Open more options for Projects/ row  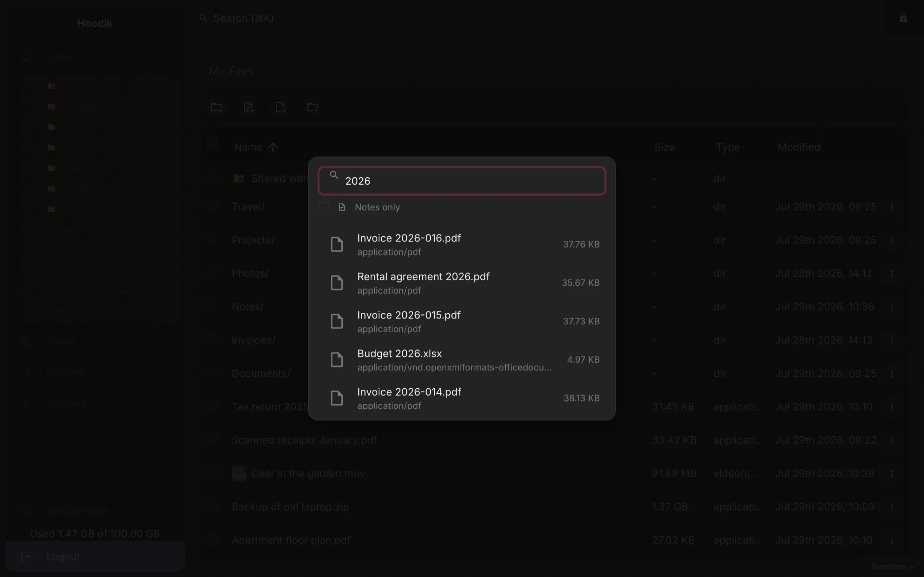click(892, 240)
